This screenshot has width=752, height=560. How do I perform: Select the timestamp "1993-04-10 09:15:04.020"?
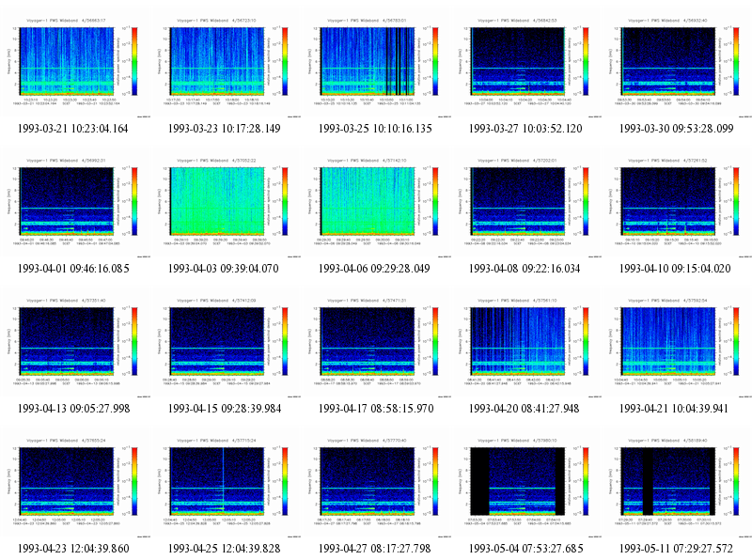(x=675, y=269)
